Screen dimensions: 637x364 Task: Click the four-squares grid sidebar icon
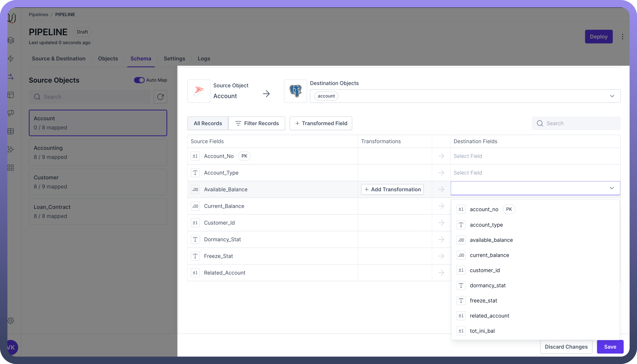tap(11, 167)
